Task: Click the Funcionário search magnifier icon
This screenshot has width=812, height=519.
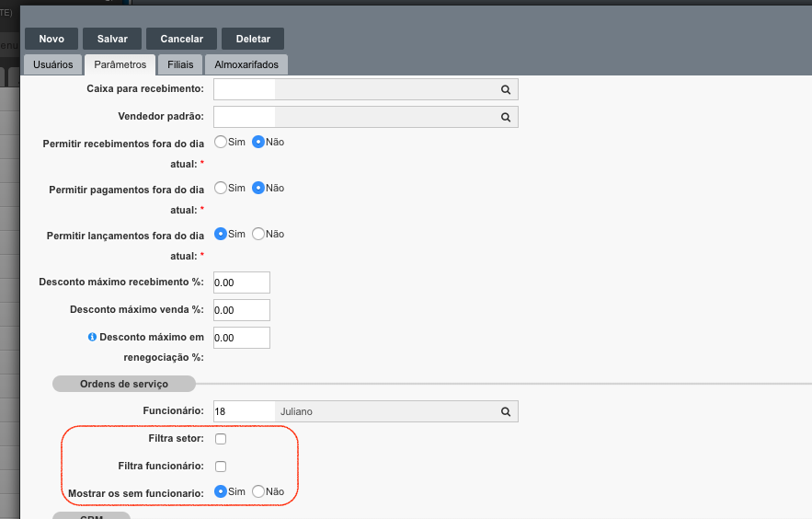Action: pos(505,411)
